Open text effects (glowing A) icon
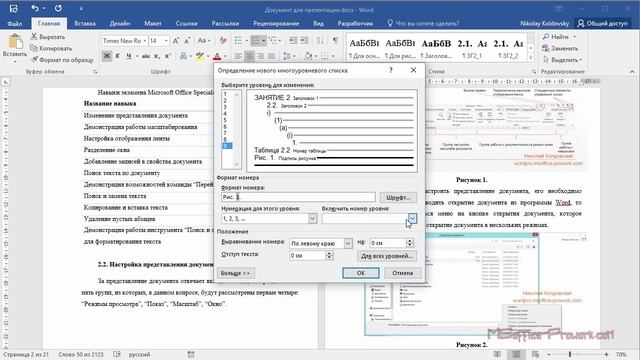Image resolution: width=640 pixels, height=360 pixels. coord(183,56)
